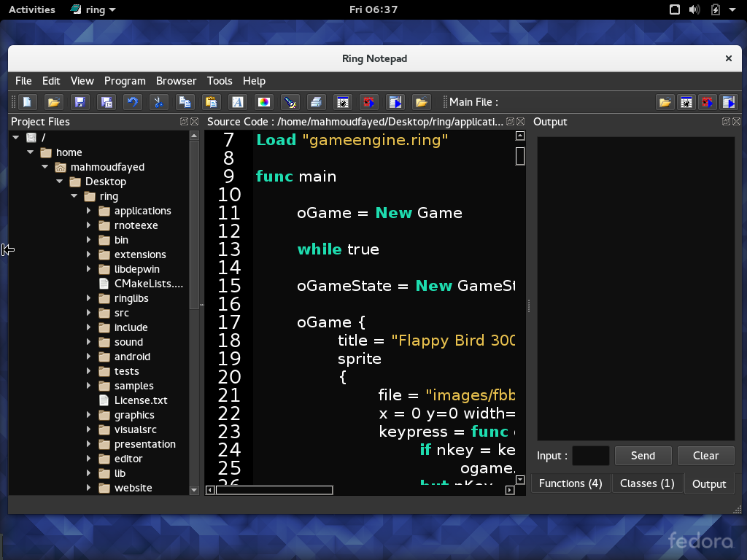
Task: Select the Functions (4) panel tab
Action: [x=570, y=483]
